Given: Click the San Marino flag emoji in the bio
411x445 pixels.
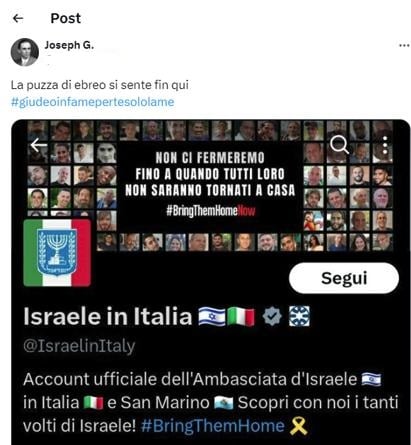Looking at the screenshot, I should point(224,403).
